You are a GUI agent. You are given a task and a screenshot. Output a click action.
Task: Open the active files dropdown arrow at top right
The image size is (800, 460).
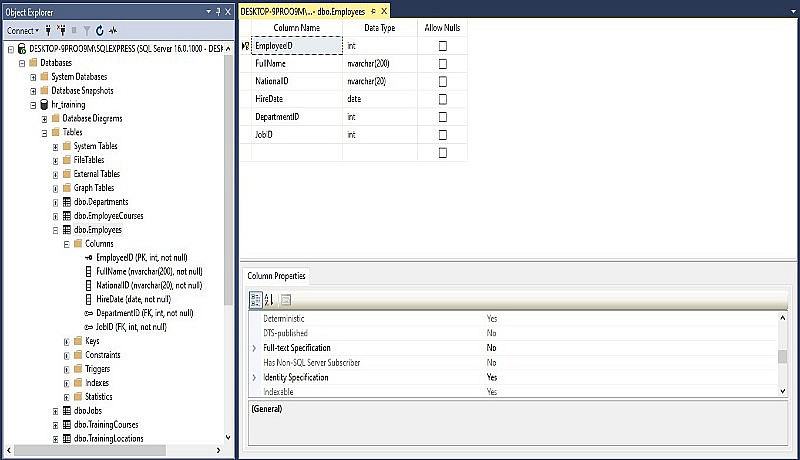click(x=793, y=11)
